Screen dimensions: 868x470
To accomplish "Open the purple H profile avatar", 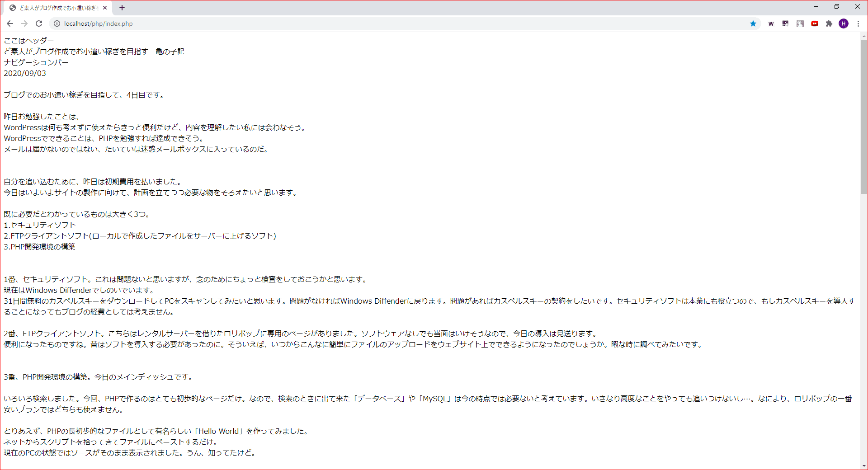I will 844,23.
